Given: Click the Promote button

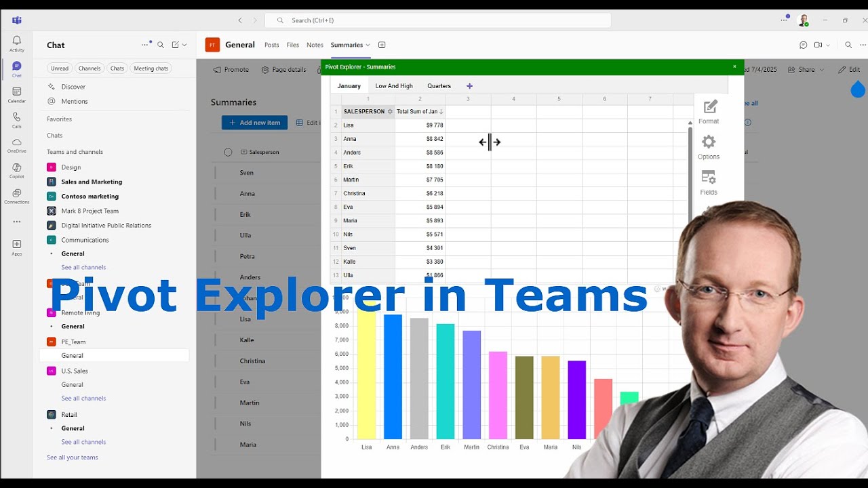Looking at the screenshot, I should tap(231, 69).
